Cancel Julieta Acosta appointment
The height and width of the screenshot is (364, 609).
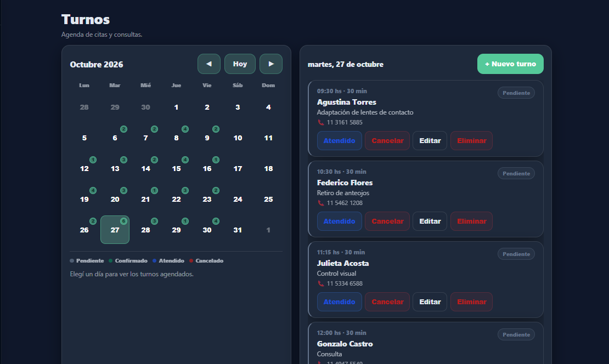tap(387, 302)
